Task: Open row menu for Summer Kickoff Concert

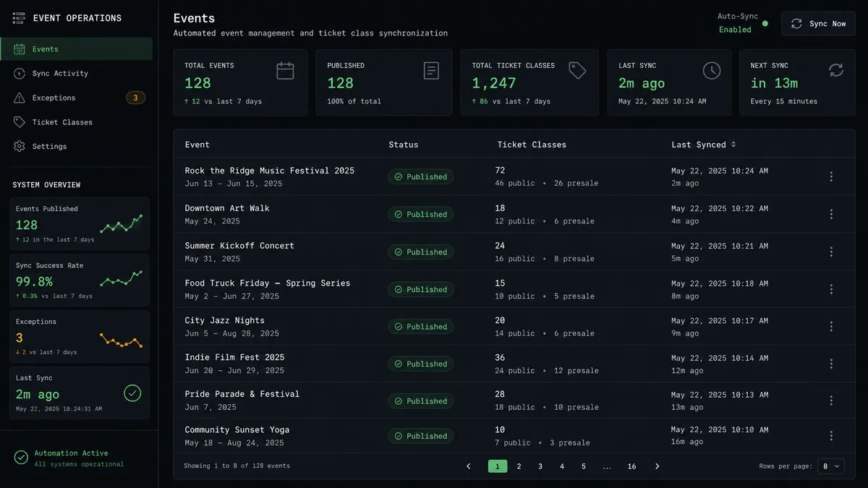Action: pyautogui.click(x=831, y=252)
